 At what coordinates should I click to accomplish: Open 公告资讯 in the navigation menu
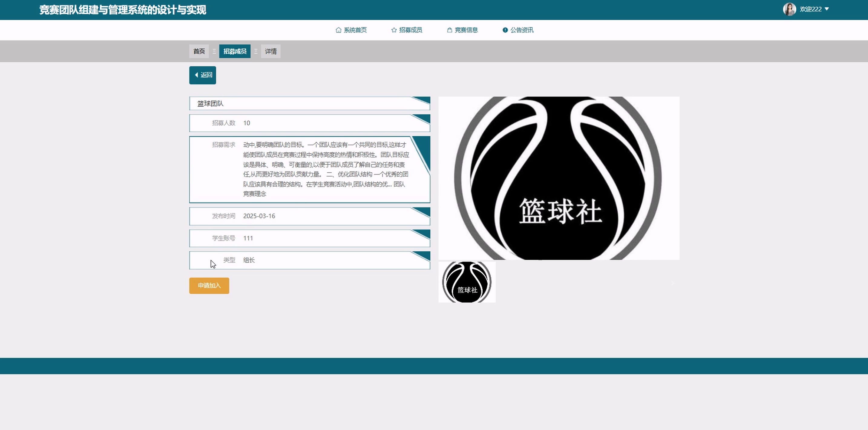521,30
